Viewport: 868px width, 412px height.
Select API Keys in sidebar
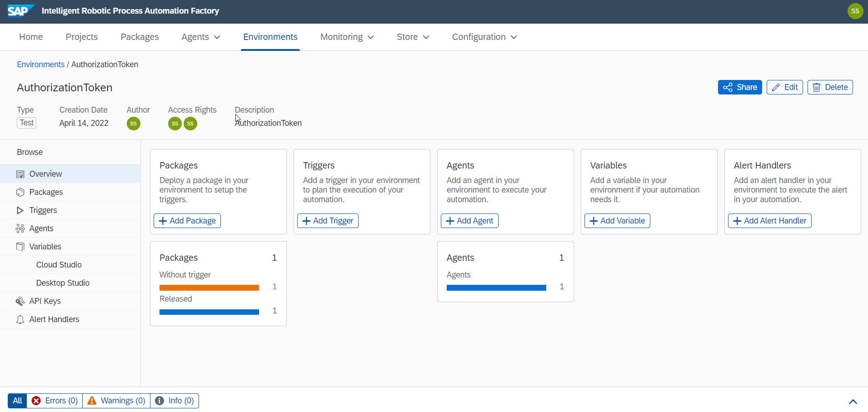coord(70,301)
